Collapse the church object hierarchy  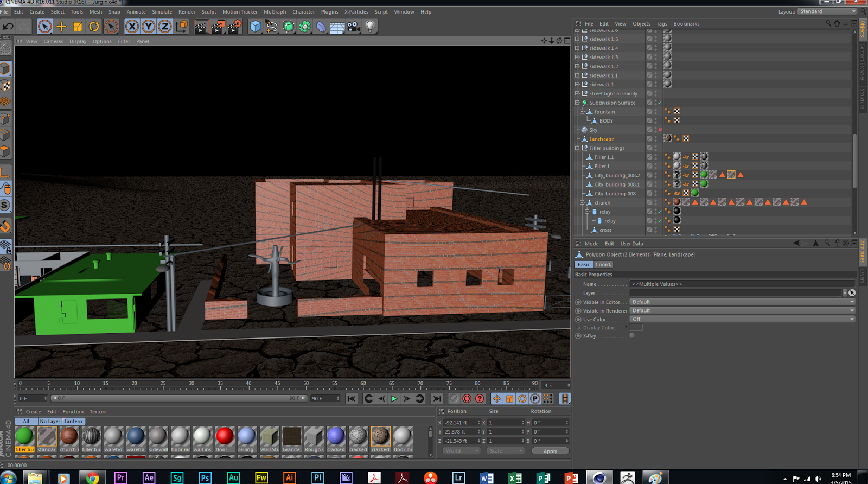pyautogui.click(x=583, y=203)
